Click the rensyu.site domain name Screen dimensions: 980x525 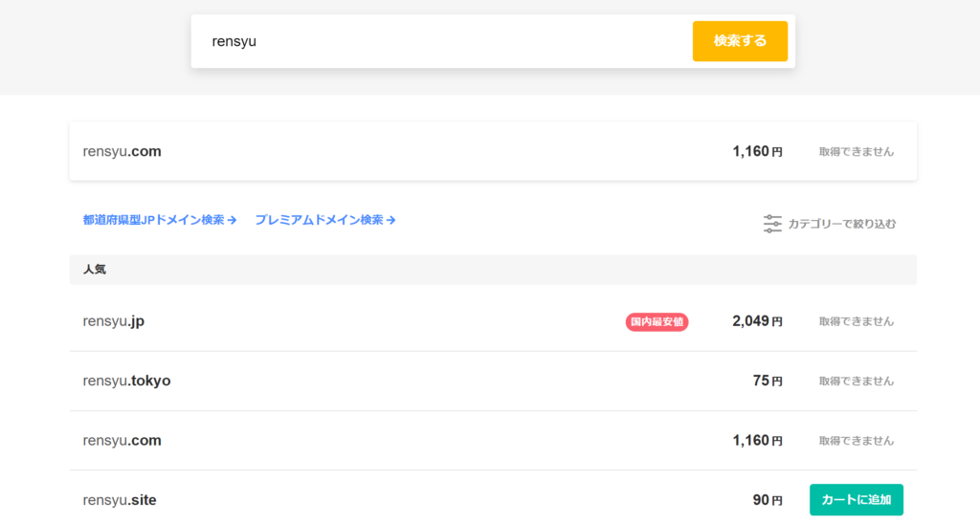coord(120,500)
